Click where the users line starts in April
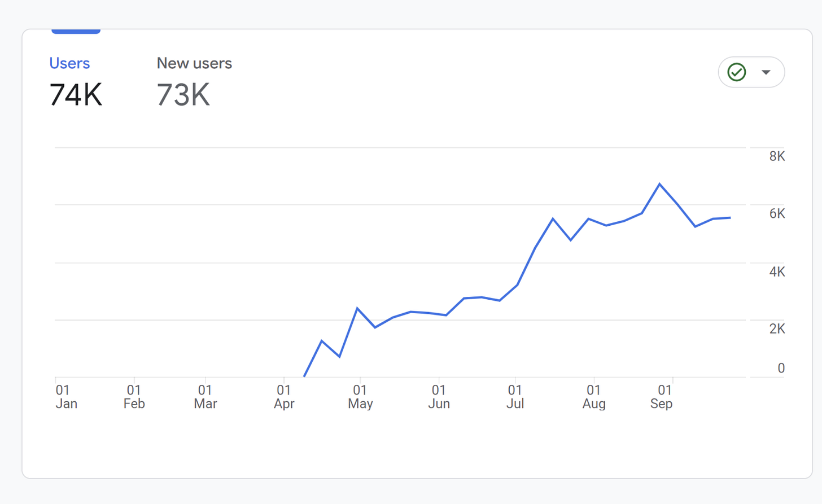 pyautogui.click(x=304, y=376)
